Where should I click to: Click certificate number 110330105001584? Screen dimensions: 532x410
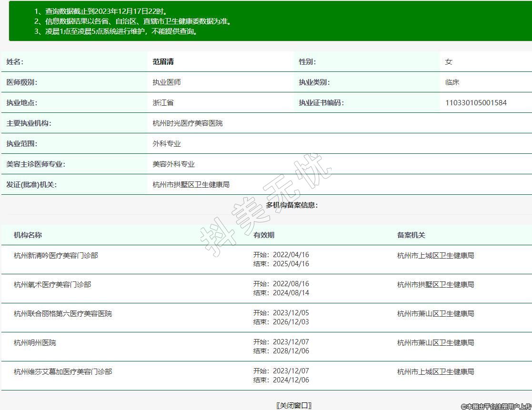pos(476,103)
